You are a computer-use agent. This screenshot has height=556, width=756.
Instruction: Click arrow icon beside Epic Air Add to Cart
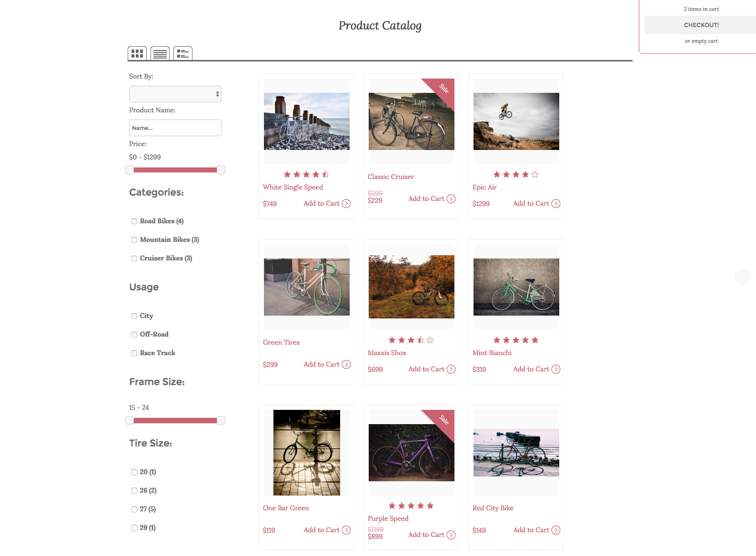(556, 204)
